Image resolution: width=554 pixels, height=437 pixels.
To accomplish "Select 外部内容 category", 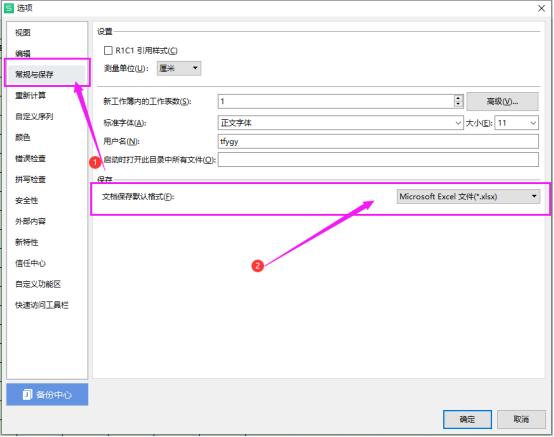I will (x=30, y=221).
